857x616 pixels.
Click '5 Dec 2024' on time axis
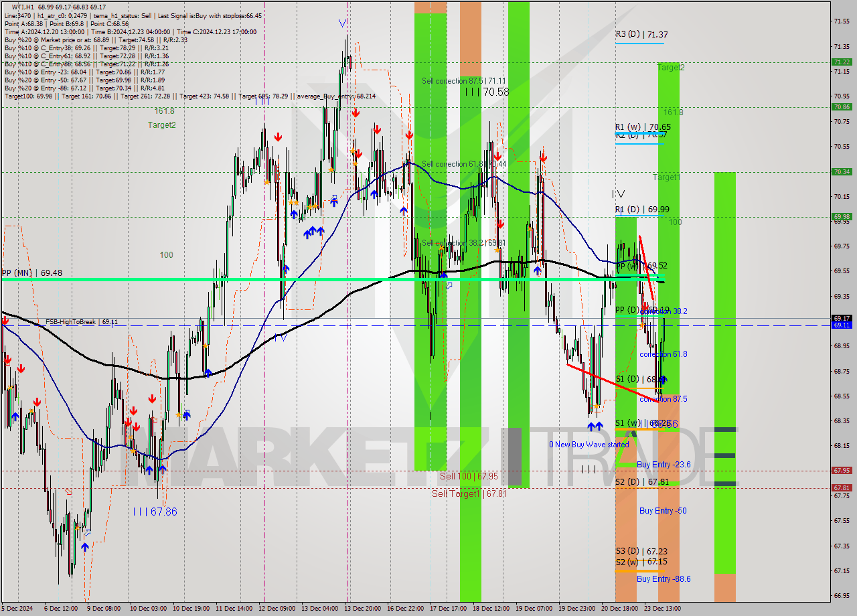[16, 609]
